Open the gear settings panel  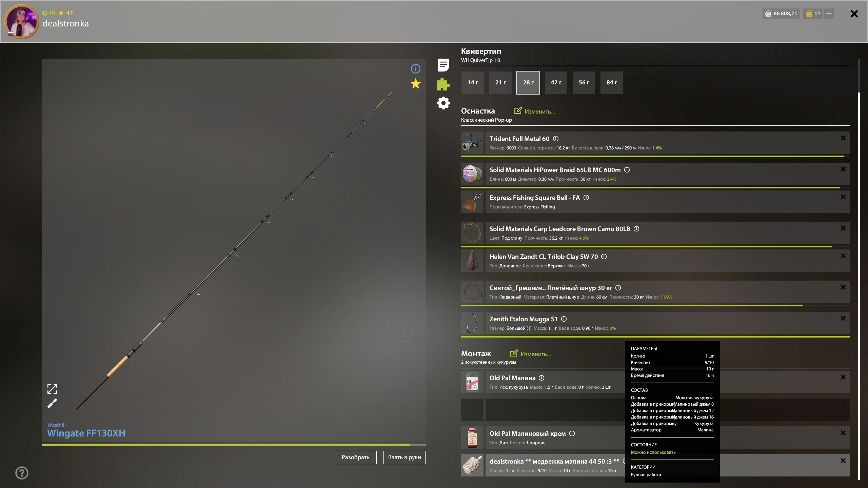[x=443, y=103]
